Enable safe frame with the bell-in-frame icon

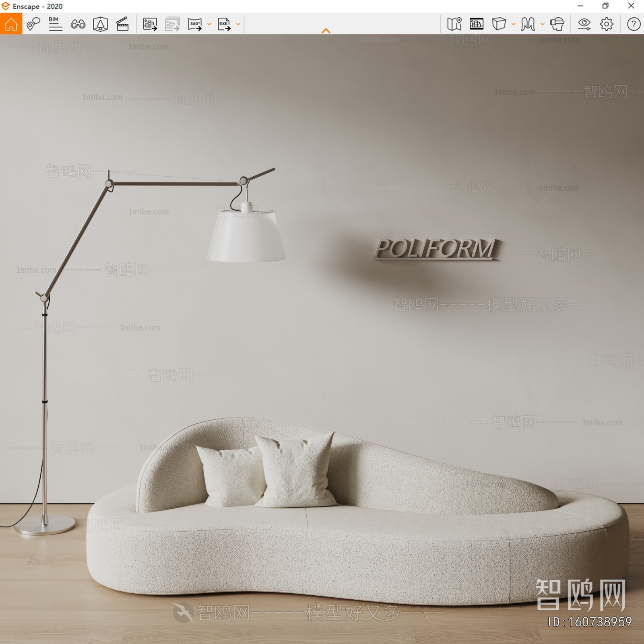click(100, 24)
